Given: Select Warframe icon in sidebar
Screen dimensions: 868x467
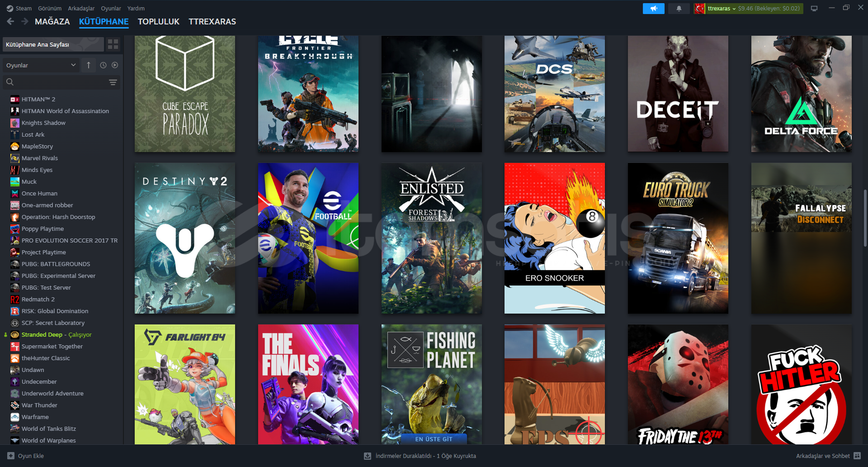Looking at the screenshot, I should pos(15,417).
